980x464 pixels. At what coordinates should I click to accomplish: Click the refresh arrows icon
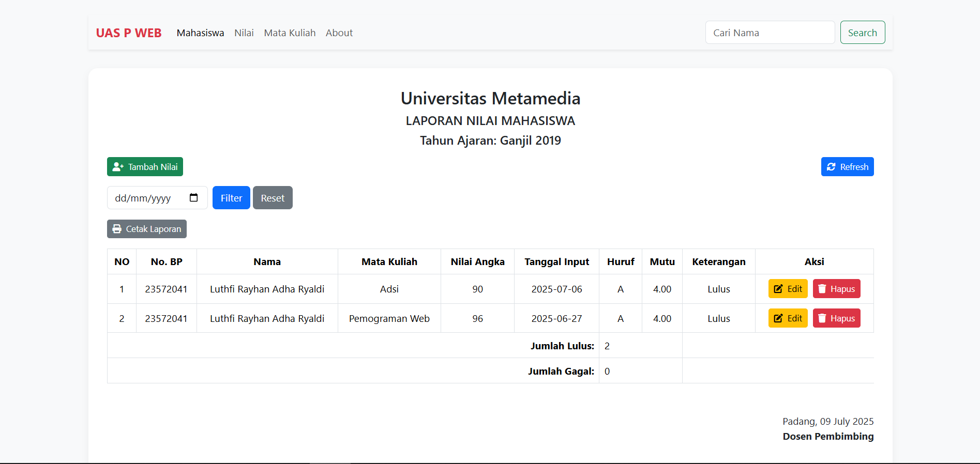pos(831,167)
